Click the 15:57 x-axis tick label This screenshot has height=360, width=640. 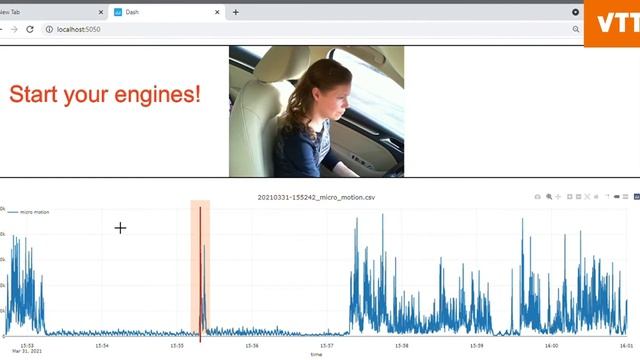point(327,346)
